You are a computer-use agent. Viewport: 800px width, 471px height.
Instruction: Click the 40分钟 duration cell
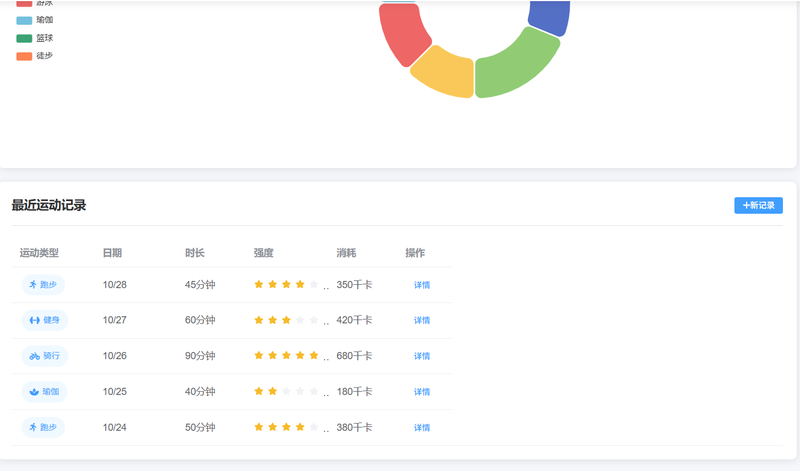pyautogui.click(x=200, y=391)
